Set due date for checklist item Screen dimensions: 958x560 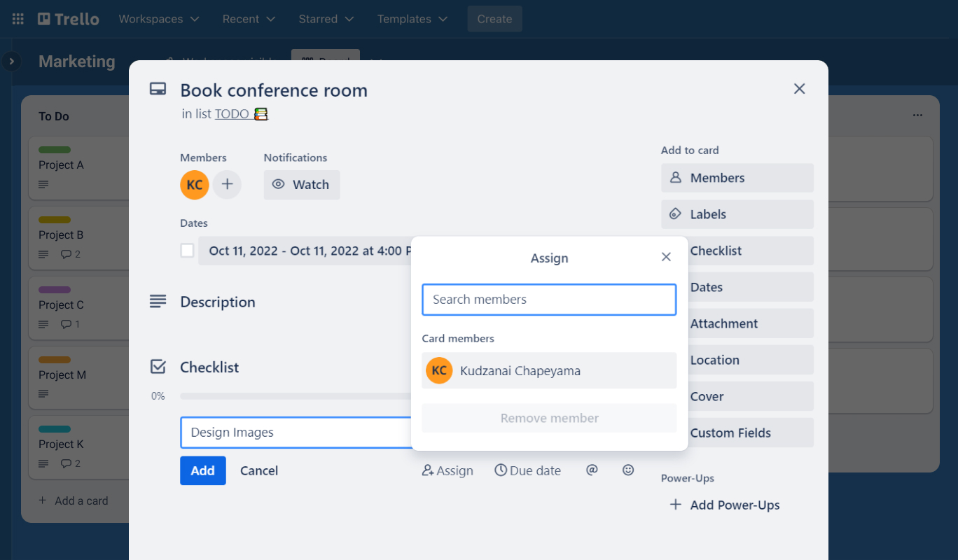point(527,470)
